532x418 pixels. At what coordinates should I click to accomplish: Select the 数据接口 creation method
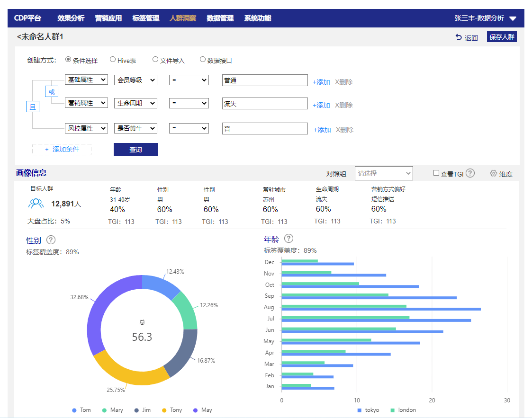[x=203, y=59]
